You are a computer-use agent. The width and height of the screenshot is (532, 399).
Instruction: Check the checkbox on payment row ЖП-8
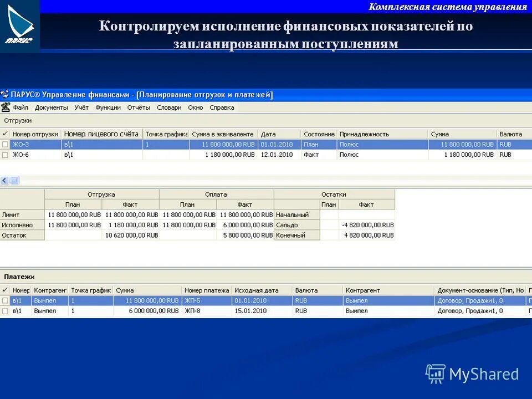[x=6, y=310]
